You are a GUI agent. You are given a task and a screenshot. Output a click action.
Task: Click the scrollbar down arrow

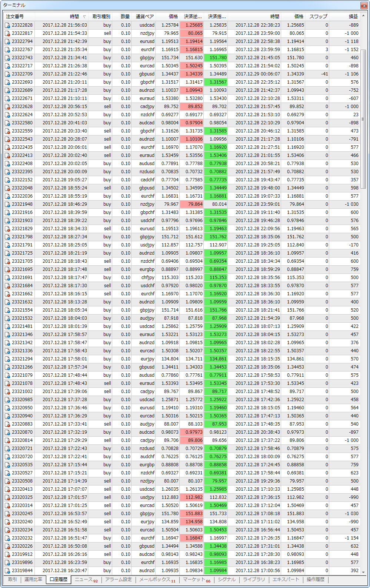click(363, 572)
